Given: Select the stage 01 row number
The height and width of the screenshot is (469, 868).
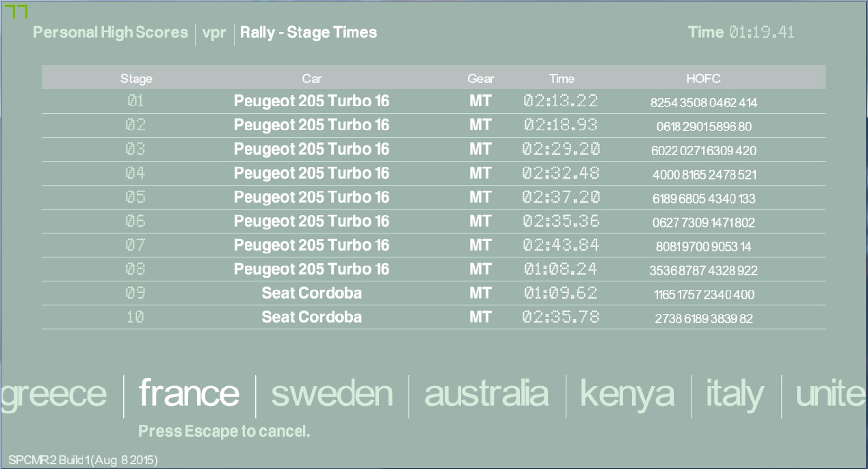Looking at the screenshot, I should [135, 101].
